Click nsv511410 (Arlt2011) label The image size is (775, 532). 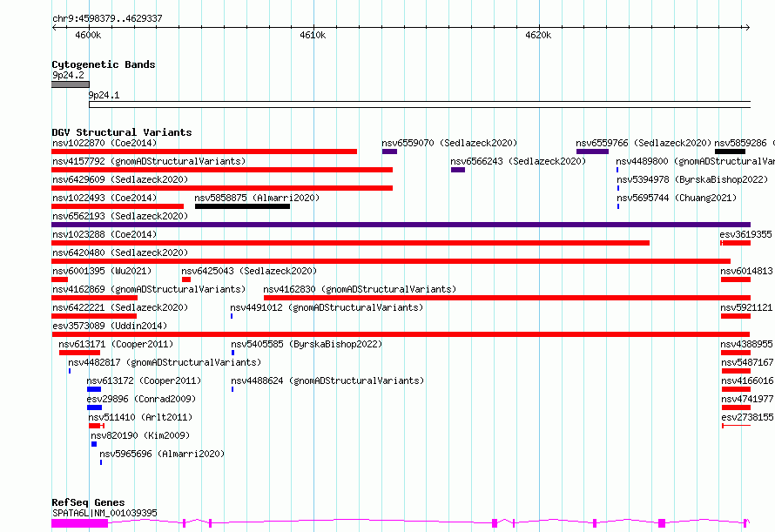point(140,417)
